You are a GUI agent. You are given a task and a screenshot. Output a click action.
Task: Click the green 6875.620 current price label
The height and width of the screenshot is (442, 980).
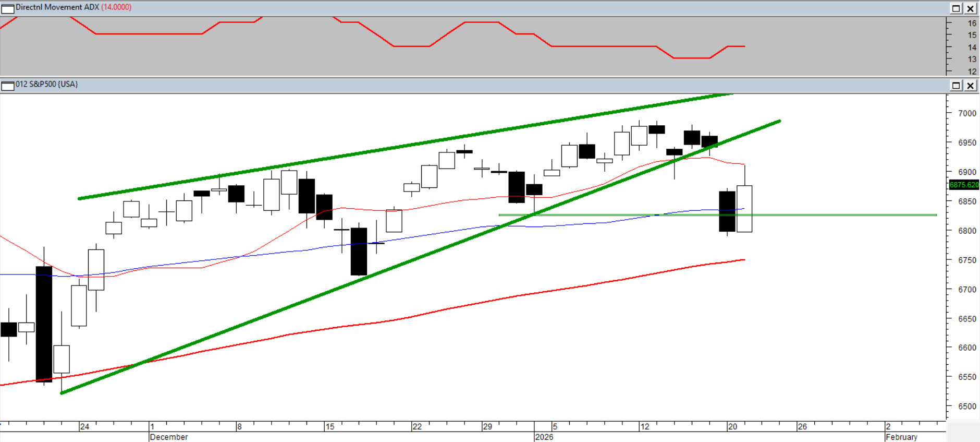[x=964, y=185]
